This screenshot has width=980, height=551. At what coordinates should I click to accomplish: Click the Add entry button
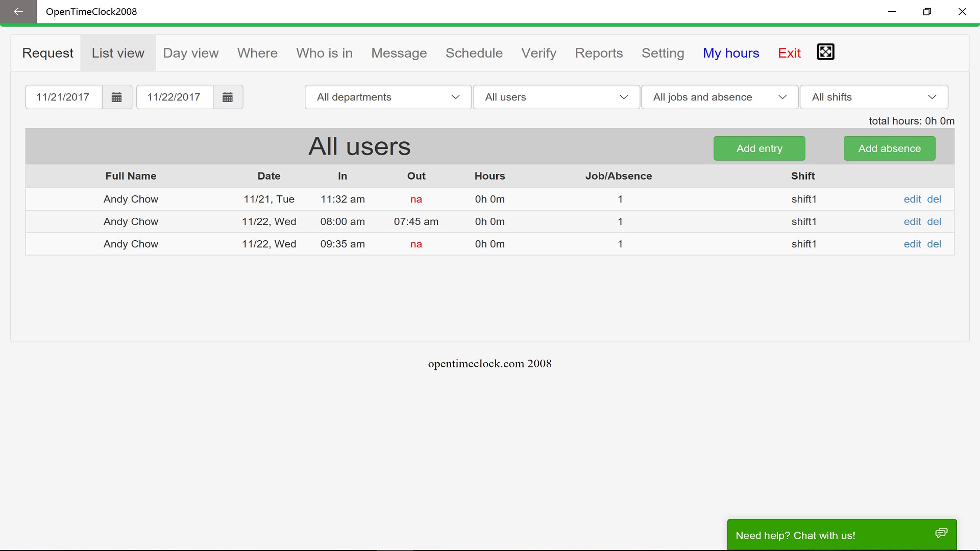pyautogui.click(x=759, y=148)
